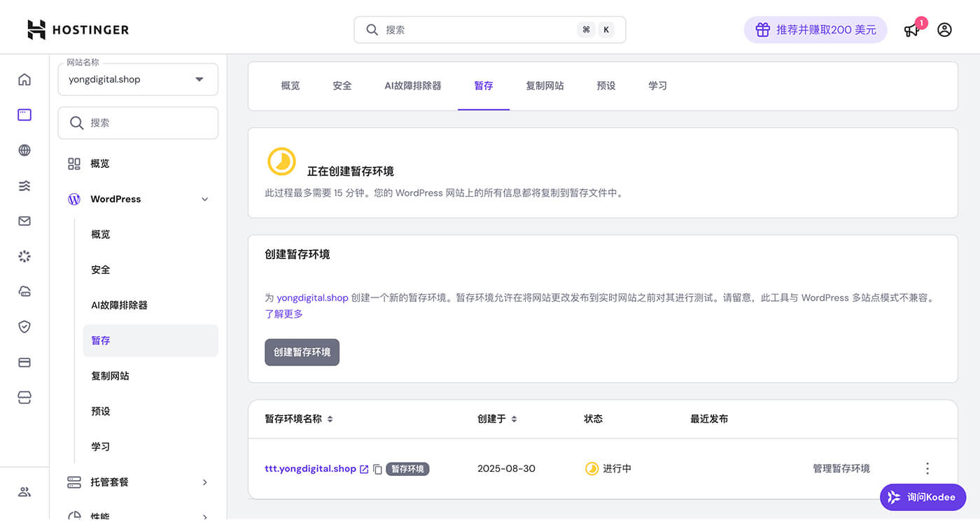
Task: Switch to the 安全 tab
Action: click(342, 85)
